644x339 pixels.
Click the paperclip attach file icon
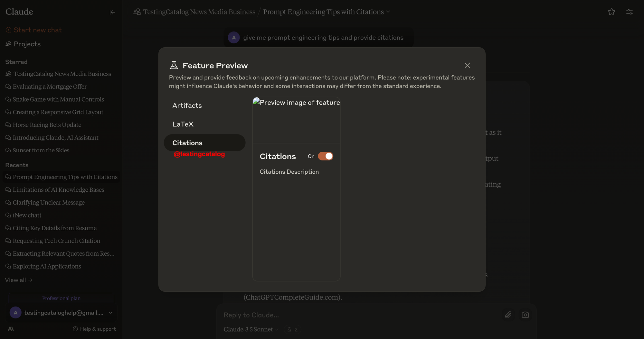[508, 315]
